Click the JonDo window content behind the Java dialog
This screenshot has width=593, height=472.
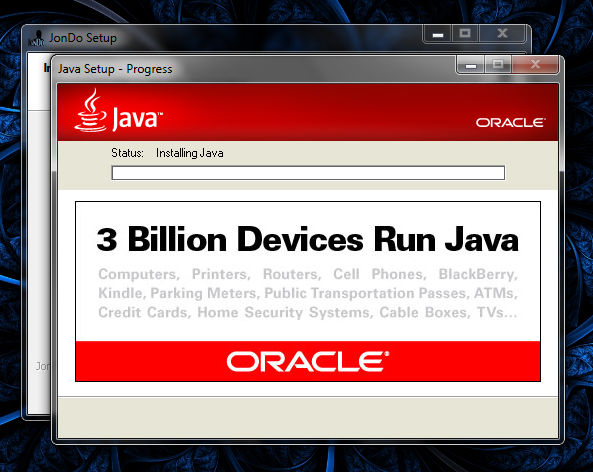click(39, 265)
